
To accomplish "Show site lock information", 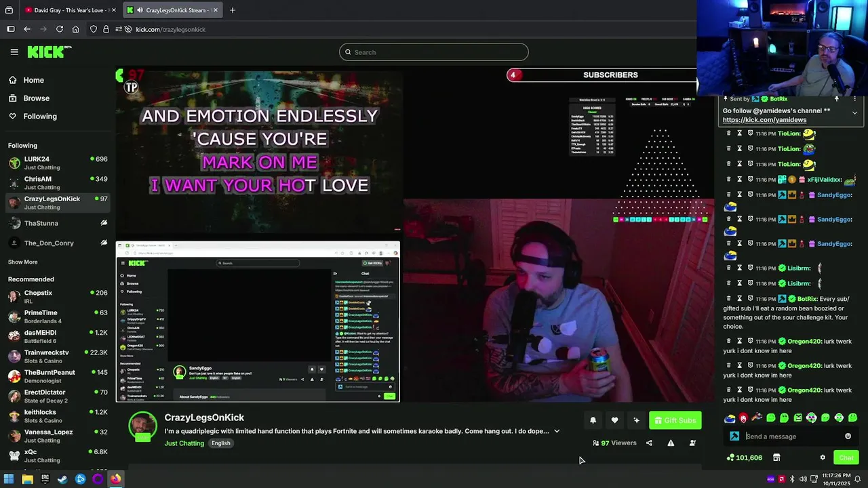I will [106, 29].
